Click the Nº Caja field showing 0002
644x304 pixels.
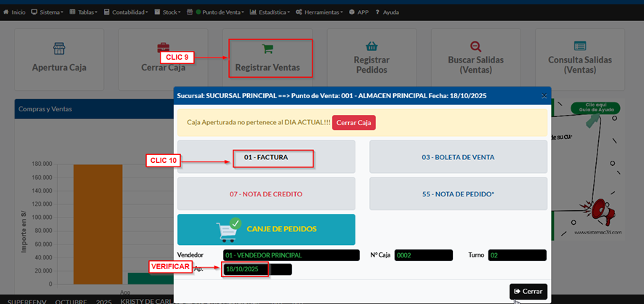423,255
